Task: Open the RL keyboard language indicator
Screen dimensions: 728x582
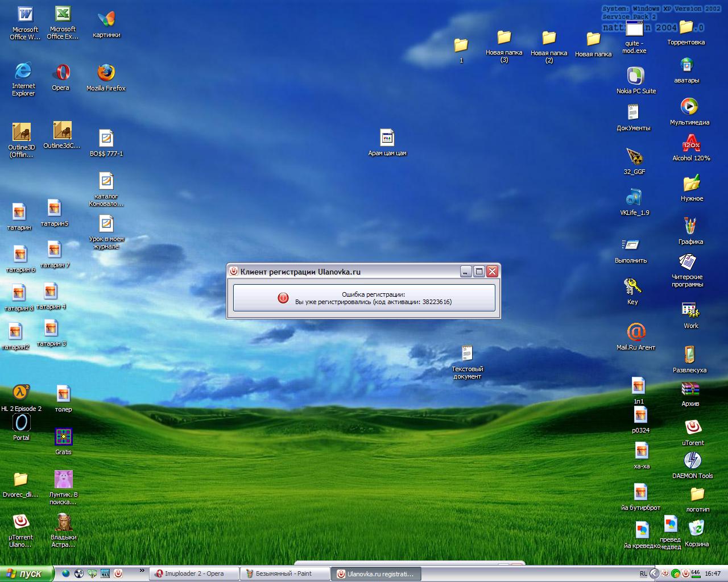Action: [x=643, y=573]
